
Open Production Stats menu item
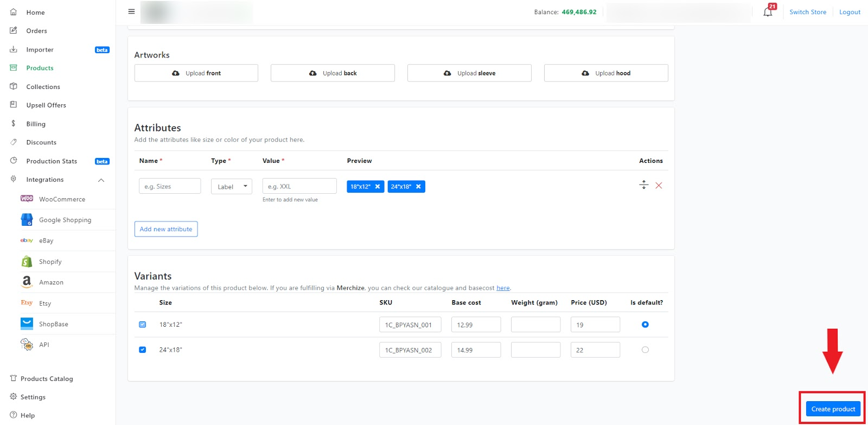(x=52, y=161)
